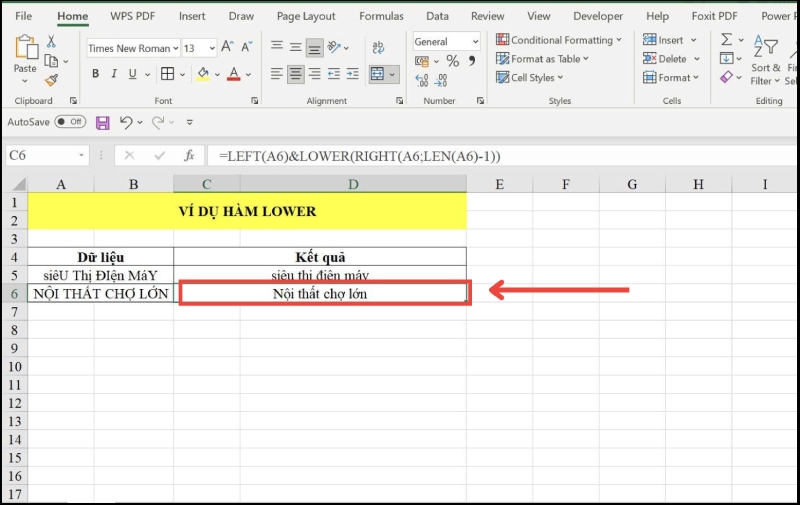Click the Comma Style icon
Screen dimensions: 800x505
pyautogui.click(x=472, y=61)
